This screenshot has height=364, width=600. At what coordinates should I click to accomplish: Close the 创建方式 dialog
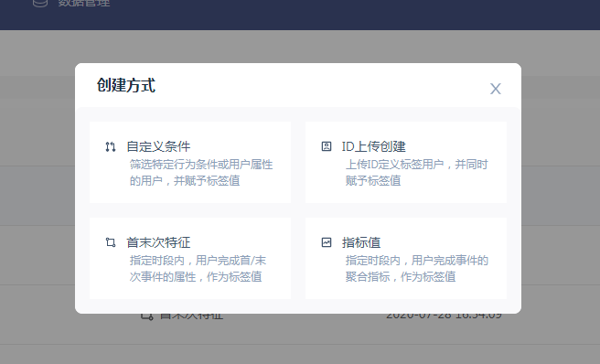pyautogui.click(x=496, y=89)
